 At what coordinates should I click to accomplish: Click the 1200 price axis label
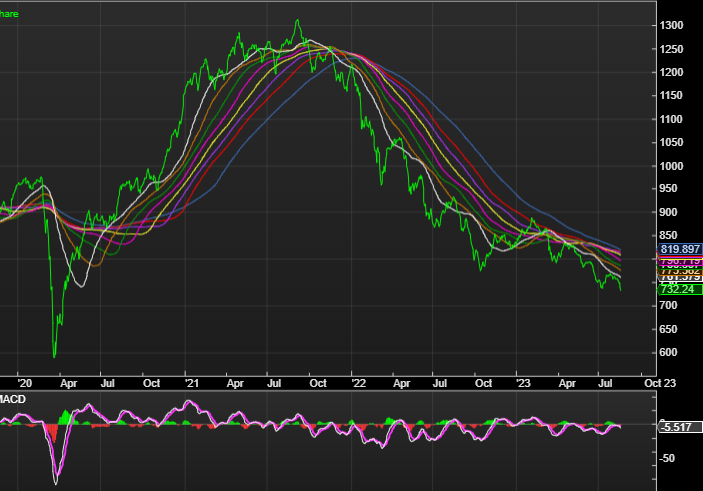coord(671,72)
